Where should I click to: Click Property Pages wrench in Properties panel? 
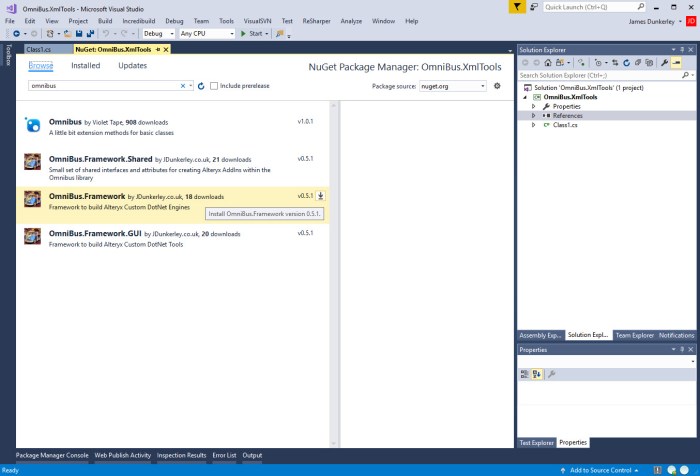[551, 374]
